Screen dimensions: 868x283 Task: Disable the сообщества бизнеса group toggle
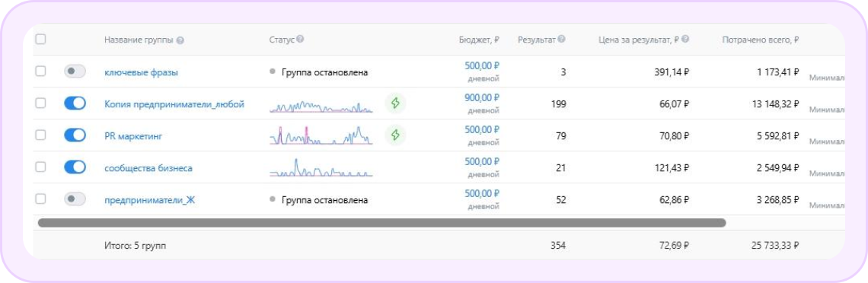click(75, 167)
